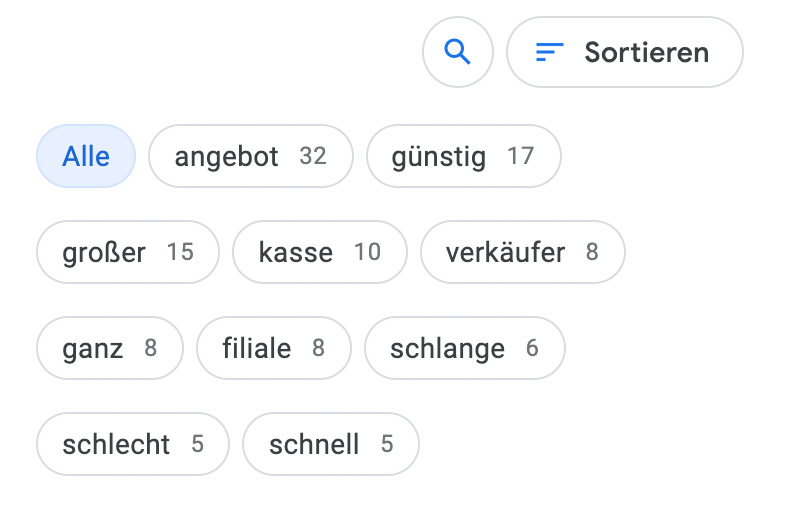Click the sort lines icon beside Sortieren
This screenshot has height=508, width=792.
tap(549, 52)
